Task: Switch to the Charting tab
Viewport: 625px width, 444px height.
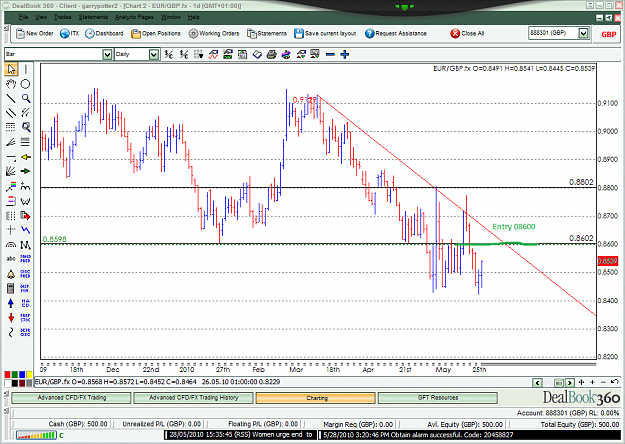Action: pyautogui.click(x=316, y=398)
